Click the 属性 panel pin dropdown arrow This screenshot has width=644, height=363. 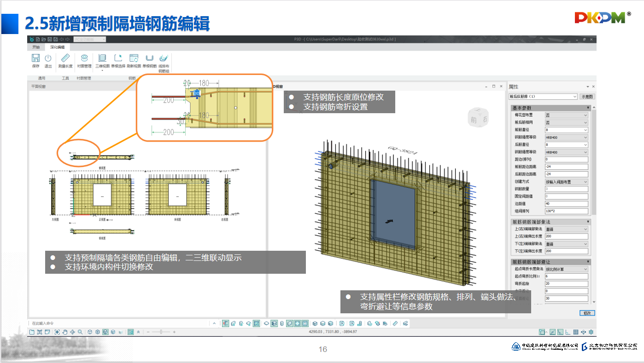pyautogui.click(x=587, y=87)
